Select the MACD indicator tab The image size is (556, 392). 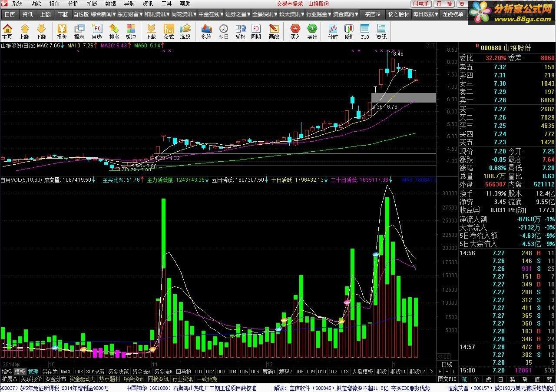click(x=66, y=372)
